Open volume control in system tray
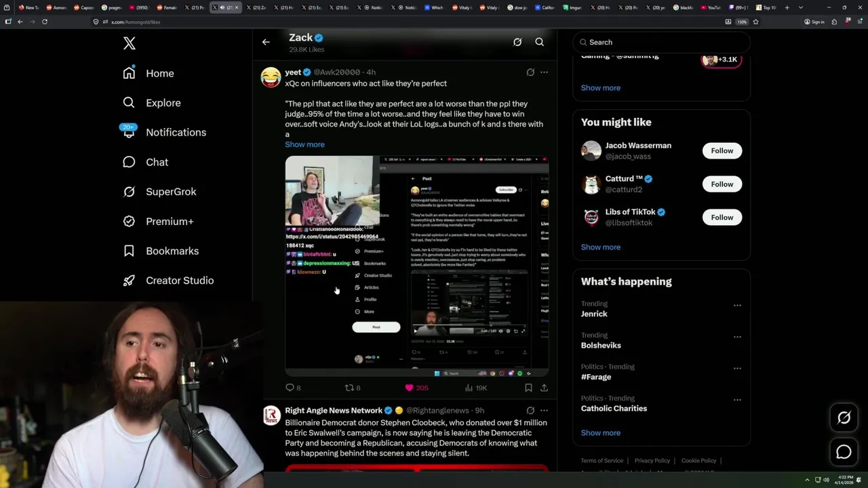 826,480
